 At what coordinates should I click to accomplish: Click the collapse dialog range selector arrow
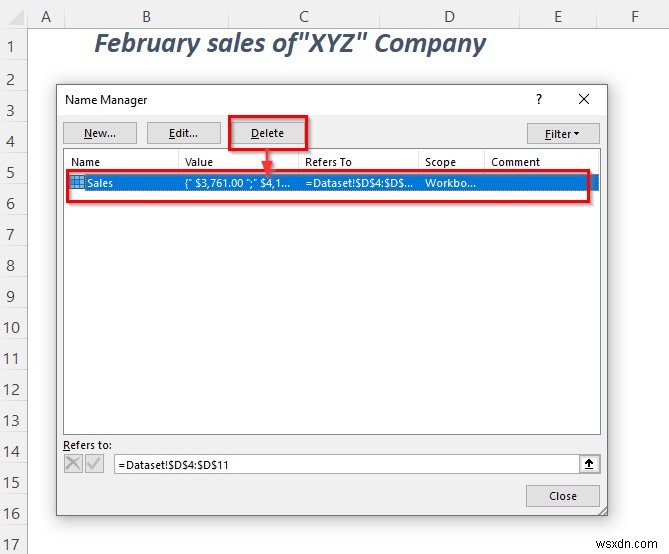tap(589, 464)
